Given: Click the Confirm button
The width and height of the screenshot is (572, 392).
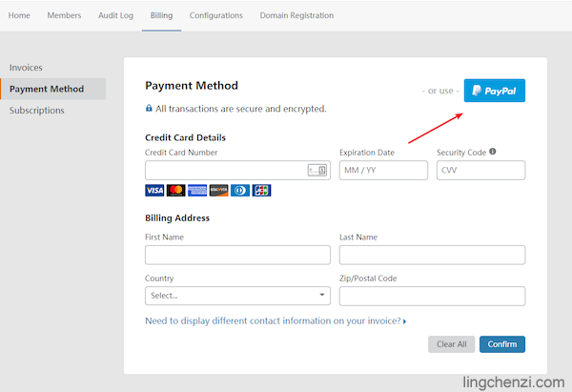Looking at the screenshot, I should [502, 344].
